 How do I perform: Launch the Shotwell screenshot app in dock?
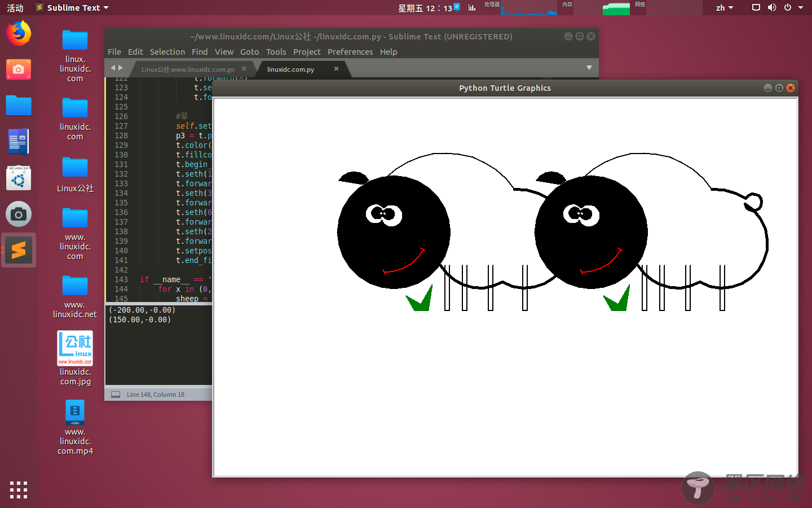pyautogui.click(x=19, y=69)
